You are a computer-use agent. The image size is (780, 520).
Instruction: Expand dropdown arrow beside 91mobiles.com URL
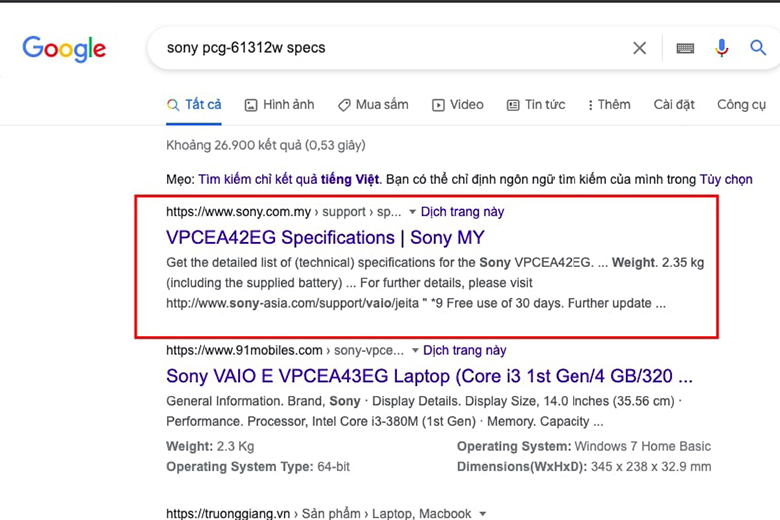[415, 351]
